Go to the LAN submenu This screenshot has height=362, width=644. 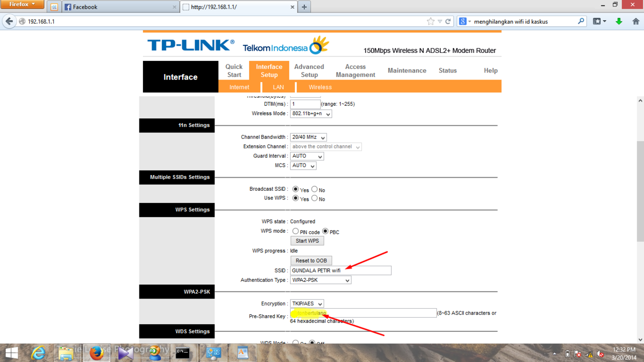(278, 87)
